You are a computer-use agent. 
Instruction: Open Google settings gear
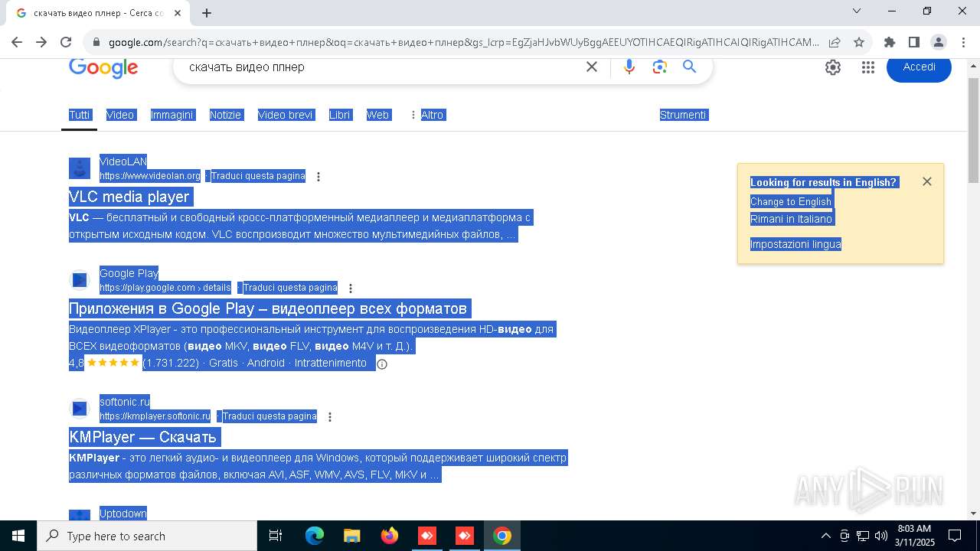click(833, 67)
